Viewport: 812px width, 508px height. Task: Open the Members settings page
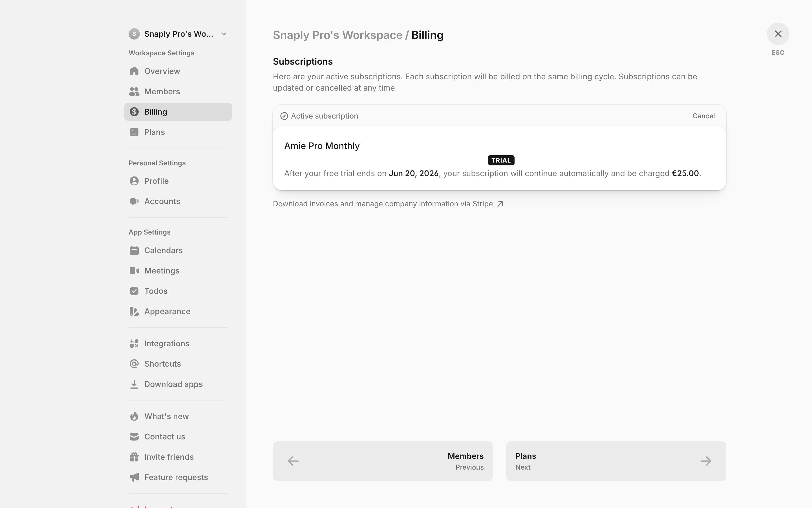click(x=178, y=91)
